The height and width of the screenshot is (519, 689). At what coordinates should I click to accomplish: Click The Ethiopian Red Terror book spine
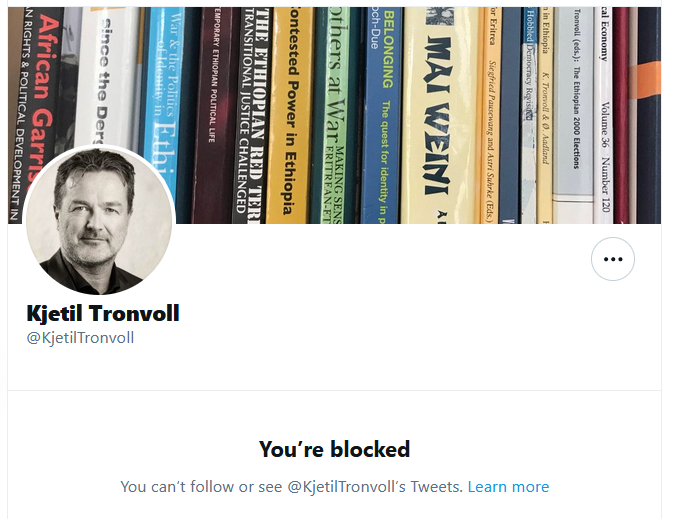click(253, 115)
